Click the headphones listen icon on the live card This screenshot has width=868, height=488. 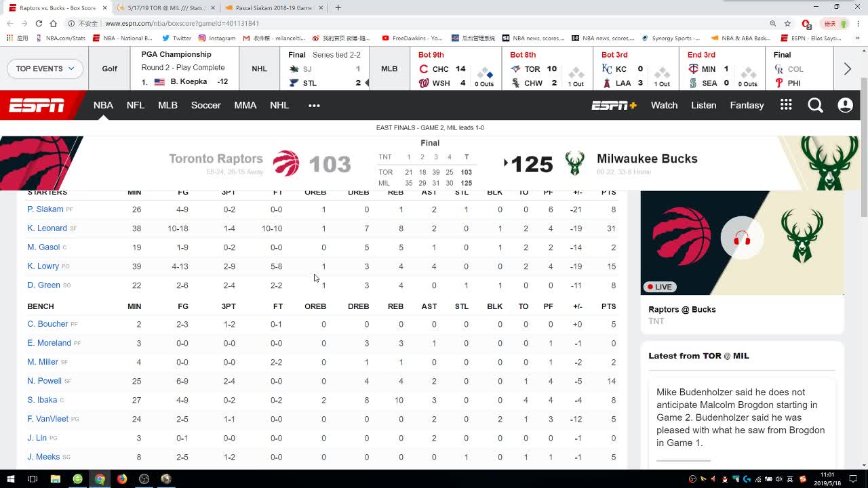[742, 239]
